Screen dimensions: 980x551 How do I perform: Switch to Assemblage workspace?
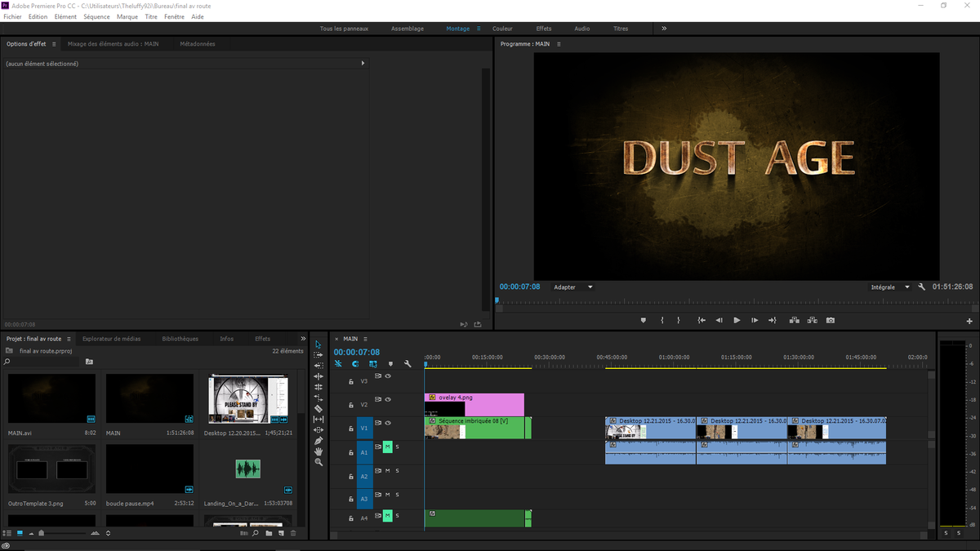[408, 29]
